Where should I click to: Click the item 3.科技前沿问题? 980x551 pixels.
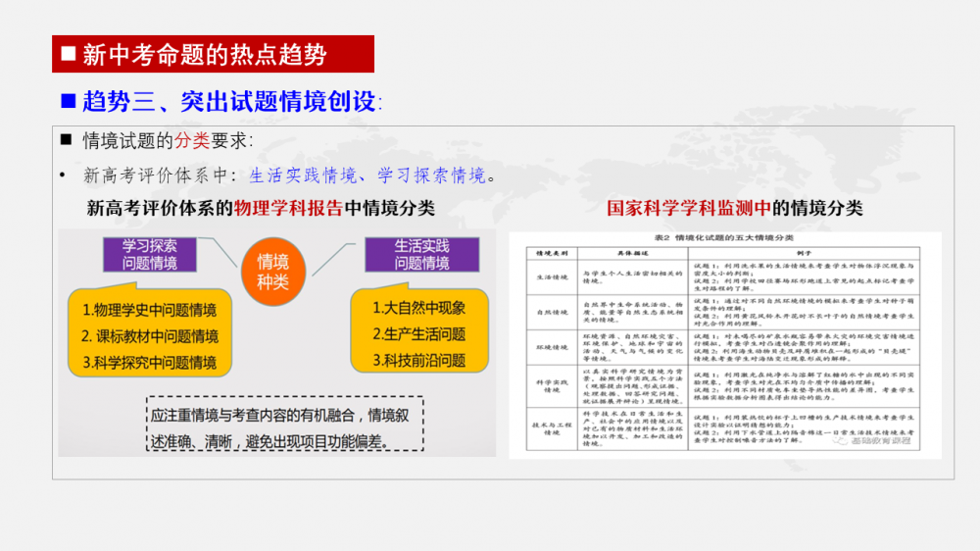[x=418, y=361]
